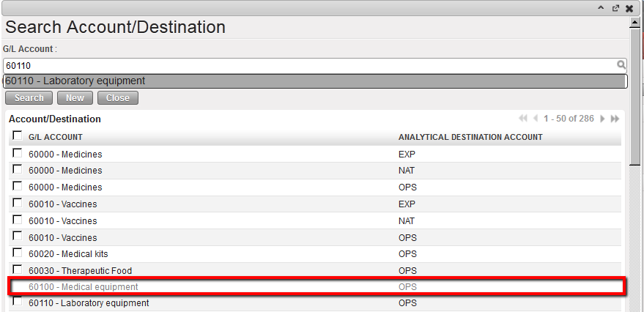Close the Search Account/Destination dialog
Screen dimensions: 644x312
[629, 8]
